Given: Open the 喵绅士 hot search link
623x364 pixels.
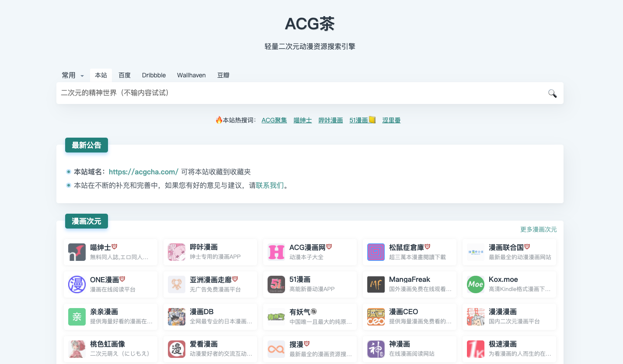Looking at the screenshot, I should 303,120.
